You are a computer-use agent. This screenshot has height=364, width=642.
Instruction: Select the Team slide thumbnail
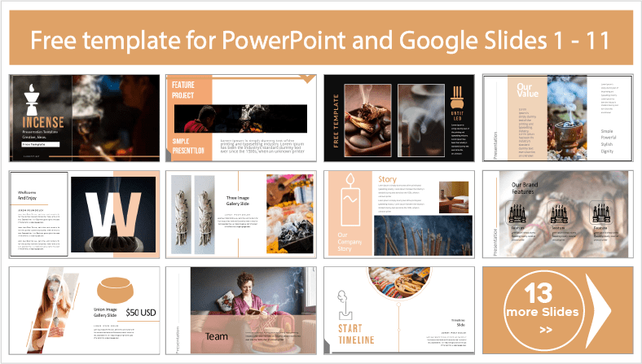241,310
